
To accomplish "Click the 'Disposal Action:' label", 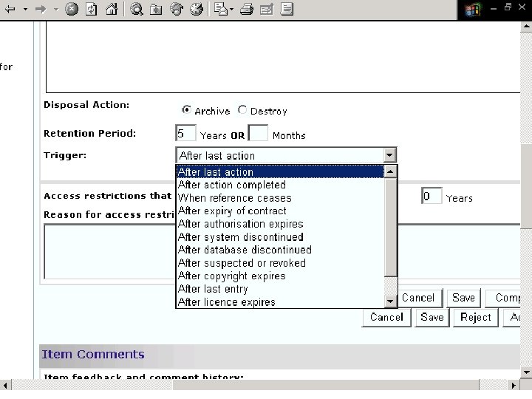I will [x=86, y=105].
